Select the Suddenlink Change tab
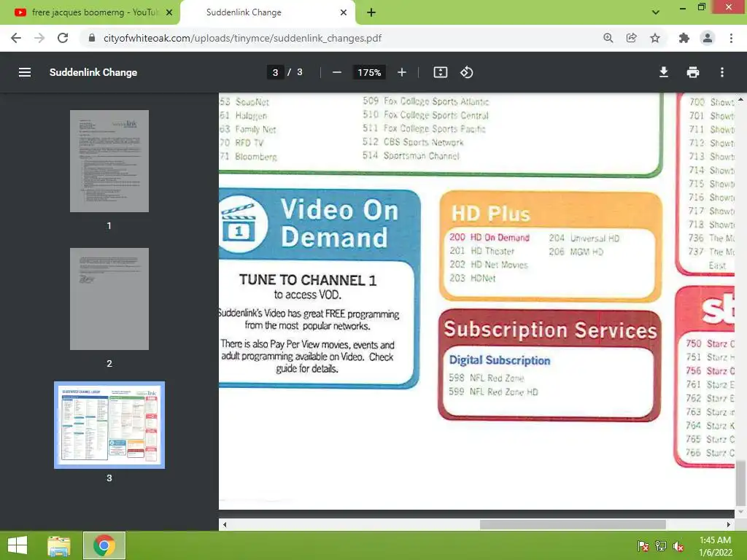747x560 pixels. coord(268,12)
